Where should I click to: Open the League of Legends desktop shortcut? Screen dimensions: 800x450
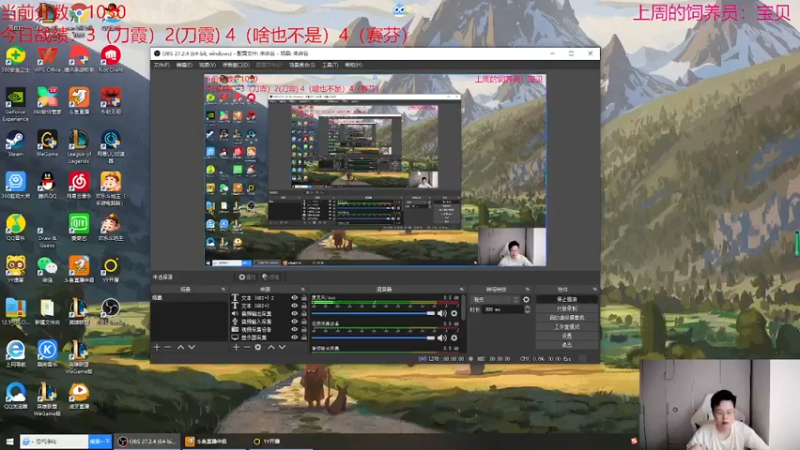click(x=79, y=146)
